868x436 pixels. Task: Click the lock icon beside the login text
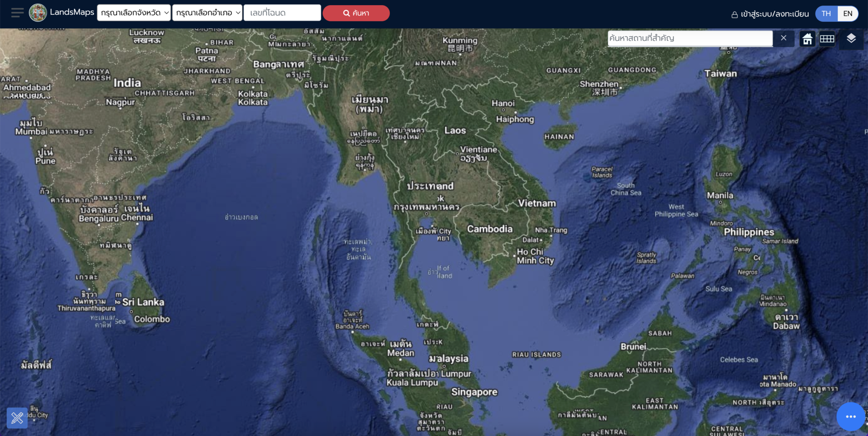[x=734, y=14]
